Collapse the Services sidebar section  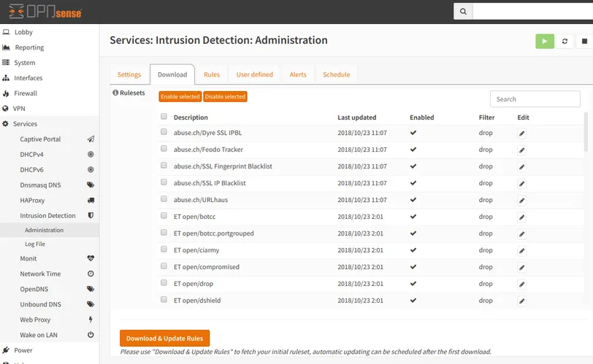point(25,124)
